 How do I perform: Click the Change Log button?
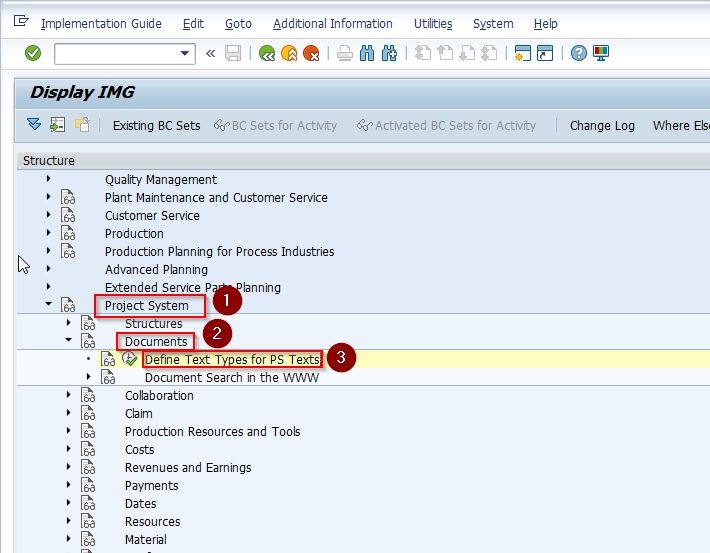pos(602,125)
